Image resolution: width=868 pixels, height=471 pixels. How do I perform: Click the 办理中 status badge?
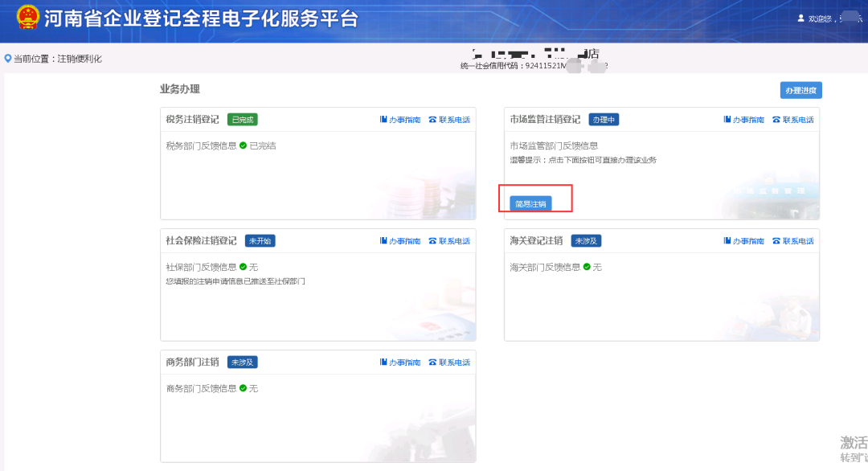click(x=604, y=120)
